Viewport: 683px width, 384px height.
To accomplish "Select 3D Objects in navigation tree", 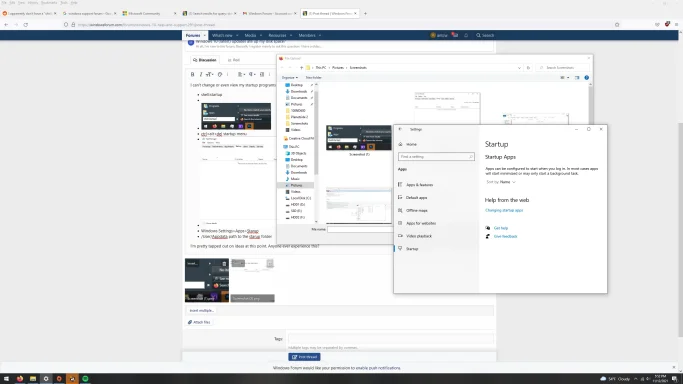I will tap(298, 153).
